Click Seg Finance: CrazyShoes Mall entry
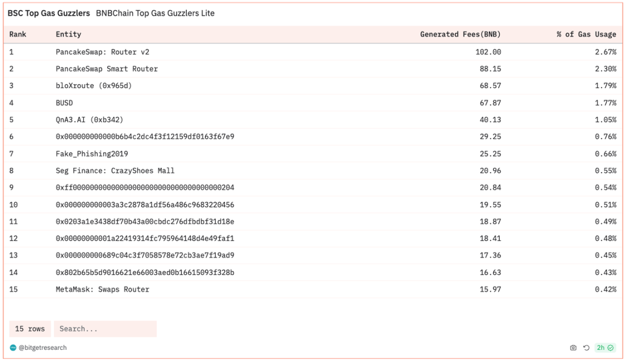Viewport: 626px width, 364px height. click(115, 171)
